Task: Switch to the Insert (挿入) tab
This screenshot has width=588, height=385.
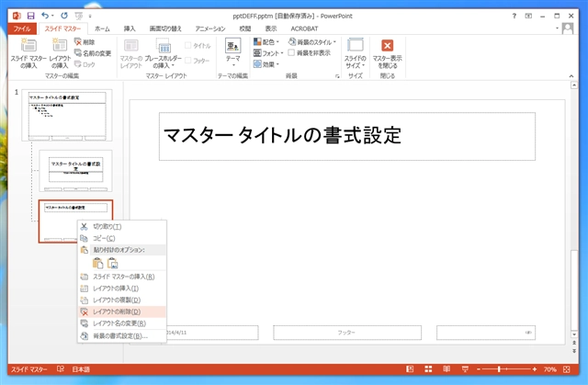Action: tap(130, 28)
